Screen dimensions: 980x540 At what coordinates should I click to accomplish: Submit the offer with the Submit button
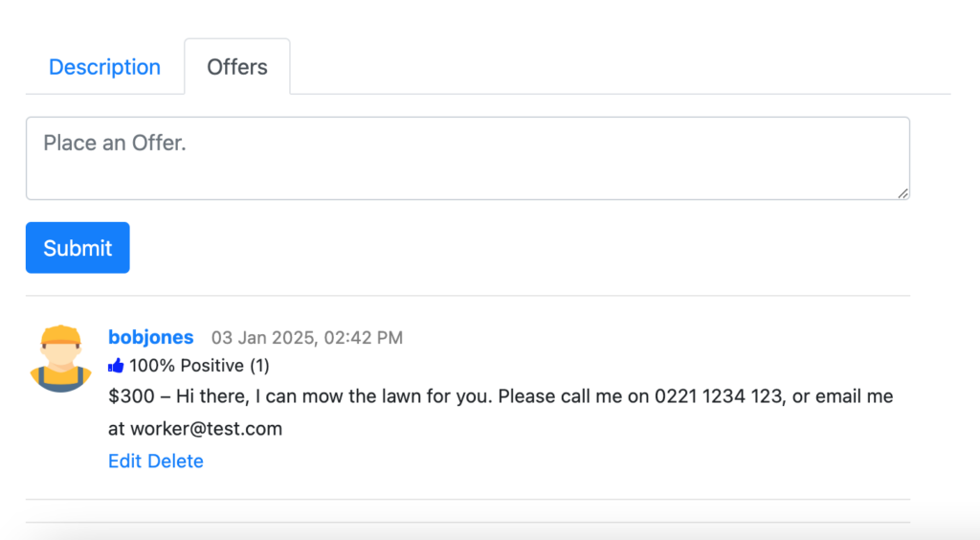click(x=78, y=247)
